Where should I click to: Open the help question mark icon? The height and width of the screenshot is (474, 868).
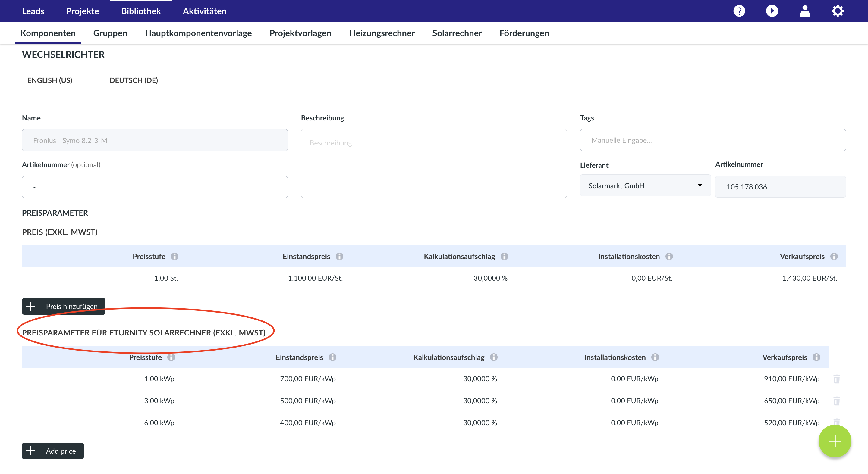[x=739, y=11]
